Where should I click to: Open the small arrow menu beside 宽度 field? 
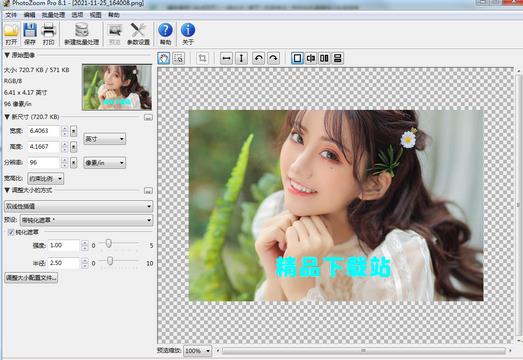click(74, 131)
